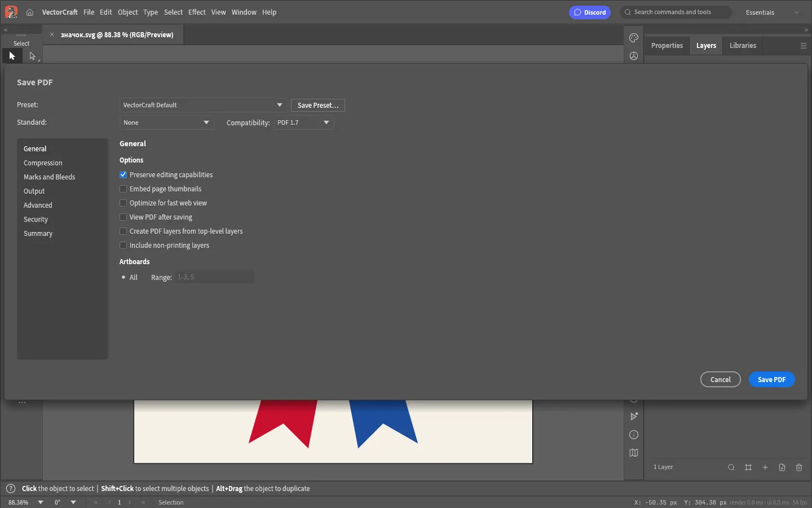Click the artboard crop icon in the Layers footer

(x=748, y=467)
